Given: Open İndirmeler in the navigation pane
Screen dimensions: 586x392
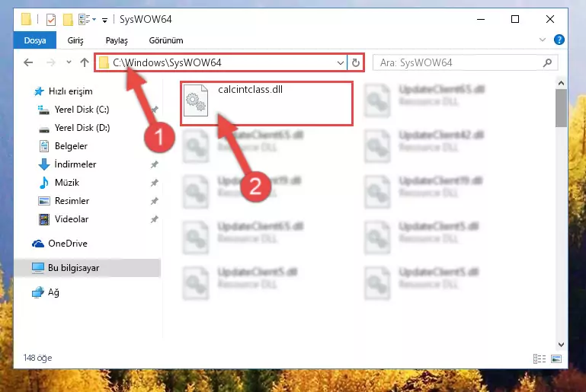Looking at the screenshot, I should pos(75,164).
